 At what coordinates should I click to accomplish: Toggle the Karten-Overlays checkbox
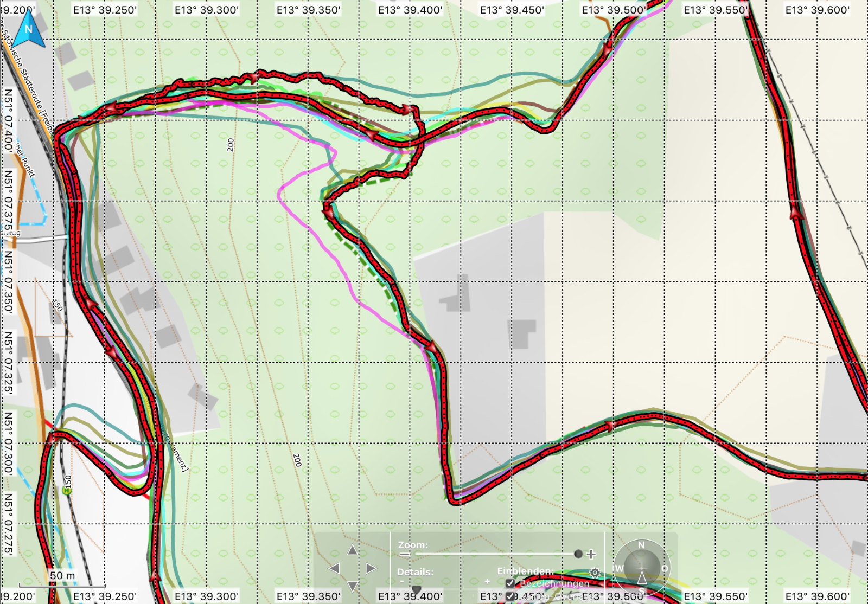point(510,596)
